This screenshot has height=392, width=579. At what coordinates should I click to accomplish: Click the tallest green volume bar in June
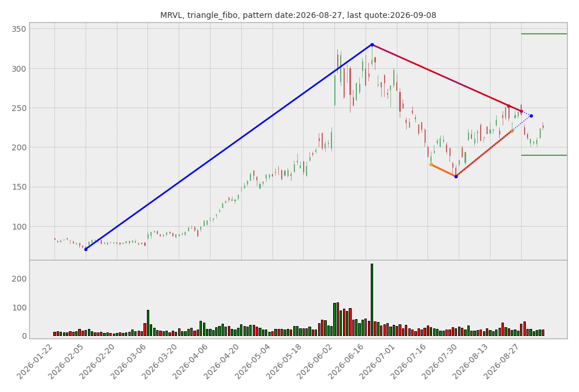coord(372,299)
